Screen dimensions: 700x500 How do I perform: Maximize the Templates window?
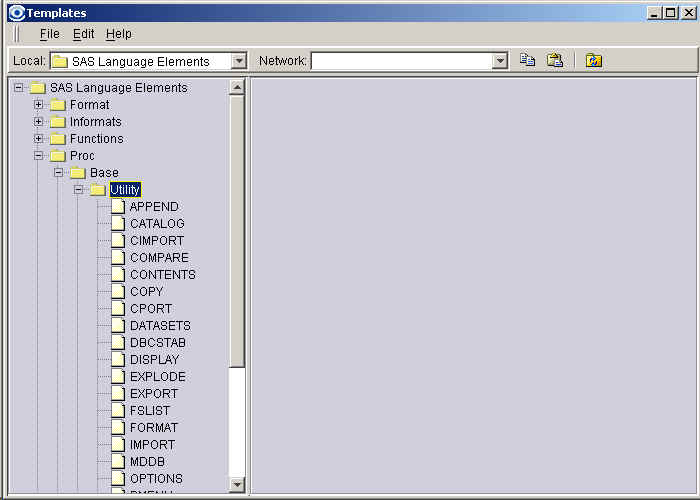(x=671, y=13)
